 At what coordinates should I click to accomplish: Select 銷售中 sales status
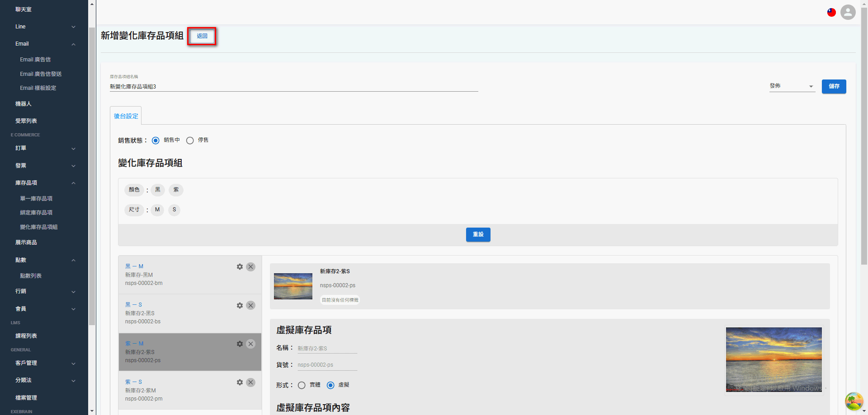point(156,140)
